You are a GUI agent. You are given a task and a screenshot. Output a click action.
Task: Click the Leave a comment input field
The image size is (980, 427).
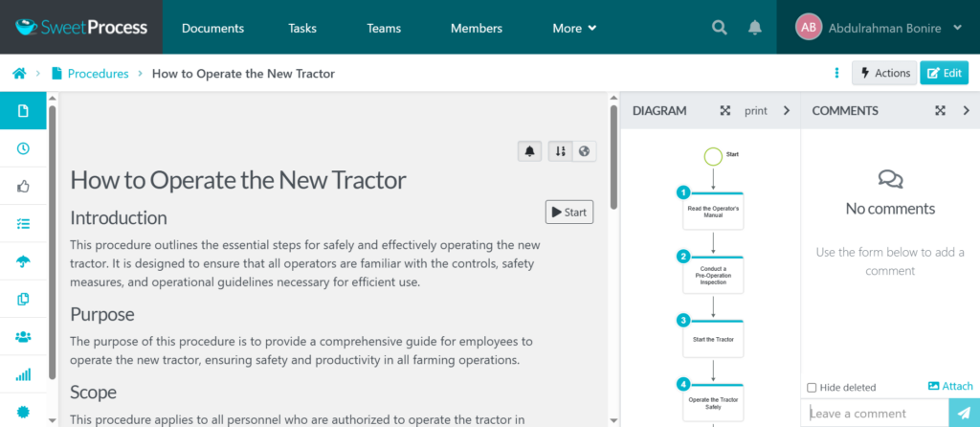click(876, 414)
